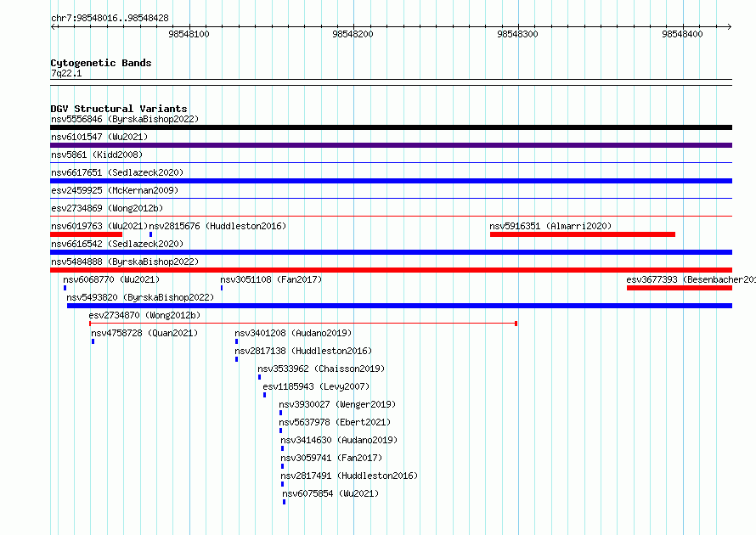Click the 98548200 ruler position label
The width and height of the screenshot is (756, 535).
pos(353,34)
